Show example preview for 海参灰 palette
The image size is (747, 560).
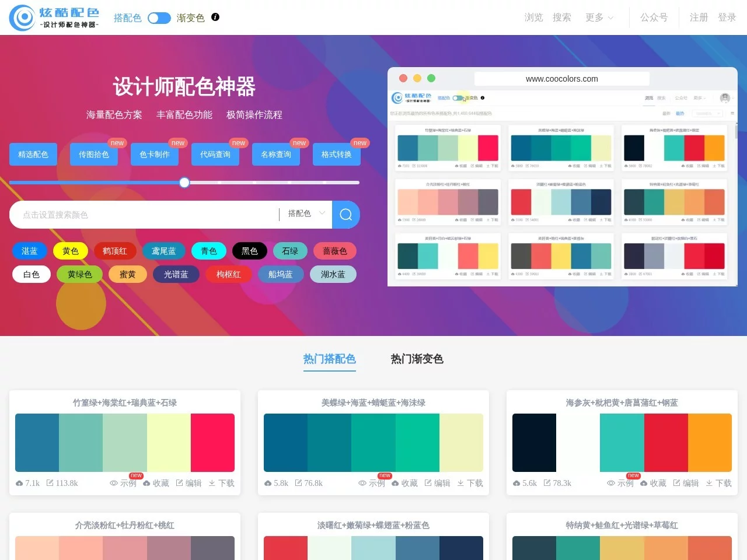click(x=620, y=483)
